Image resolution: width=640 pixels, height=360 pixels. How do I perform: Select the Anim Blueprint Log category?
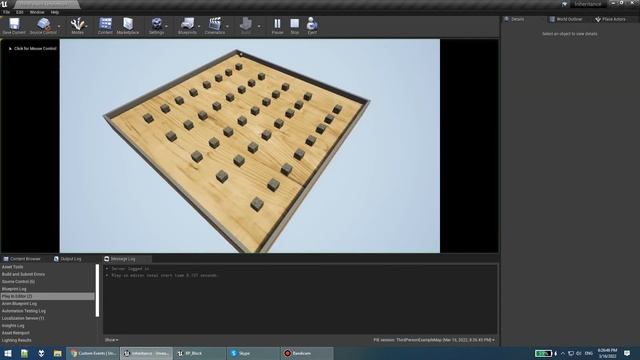(x=47, y=304)
